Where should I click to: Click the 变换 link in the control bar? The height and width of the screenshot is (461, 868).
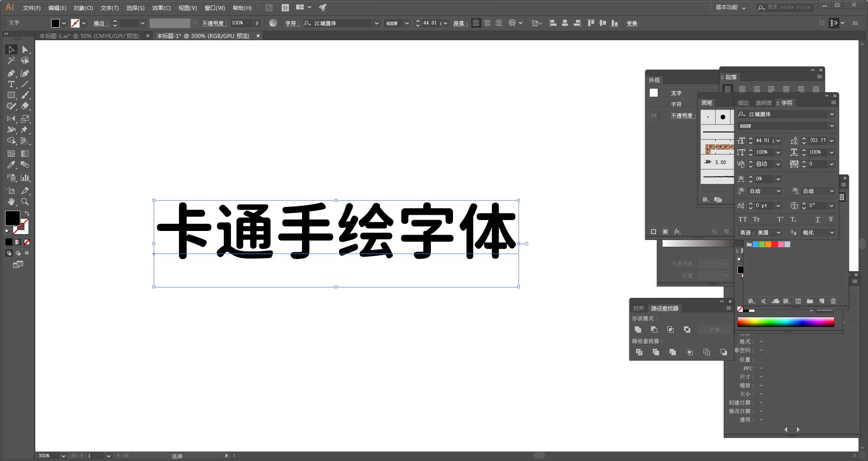coord(632,23)
